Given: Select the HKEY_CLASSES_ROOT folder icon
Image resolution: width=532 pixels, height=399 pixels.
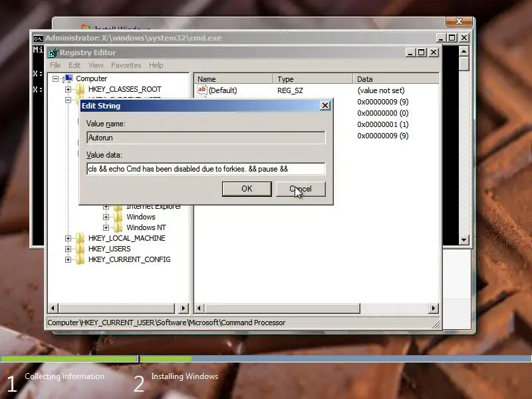Looking at the screenshot, I should (80, 89).
